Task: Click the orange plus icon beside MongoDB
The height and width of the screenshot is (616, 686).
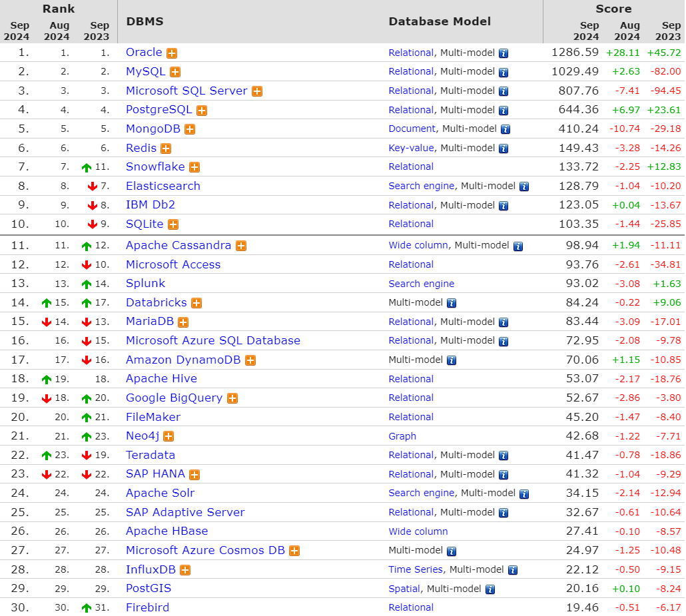Action: [x=190, y=129]
